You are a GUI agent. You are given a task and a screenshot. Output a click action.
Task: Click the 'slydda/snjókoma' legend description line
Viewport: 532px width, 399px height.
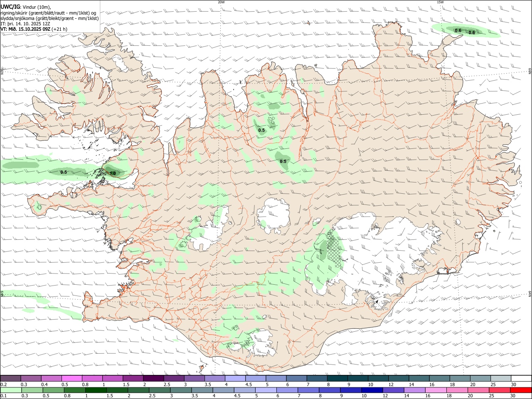point(49,18)
